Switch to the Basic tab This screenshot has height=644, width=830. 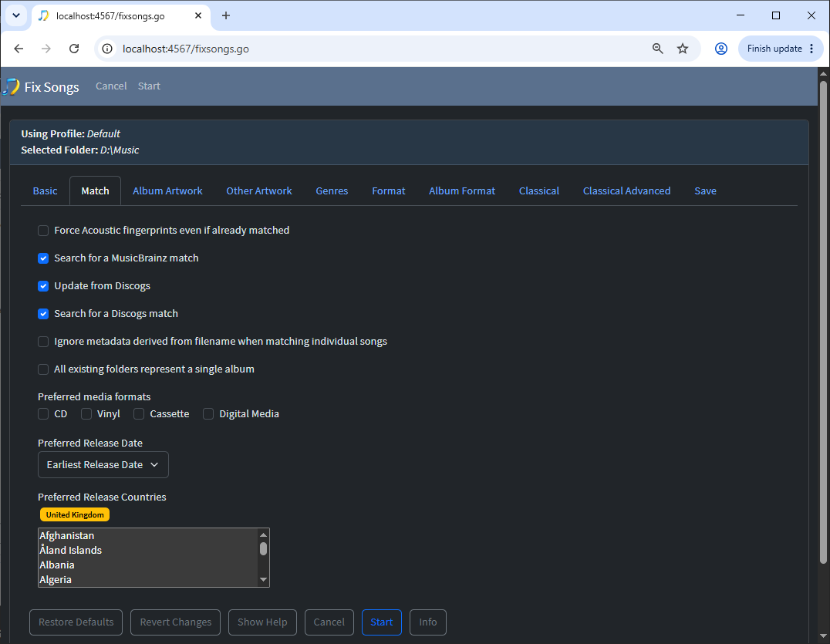point(45,191)
